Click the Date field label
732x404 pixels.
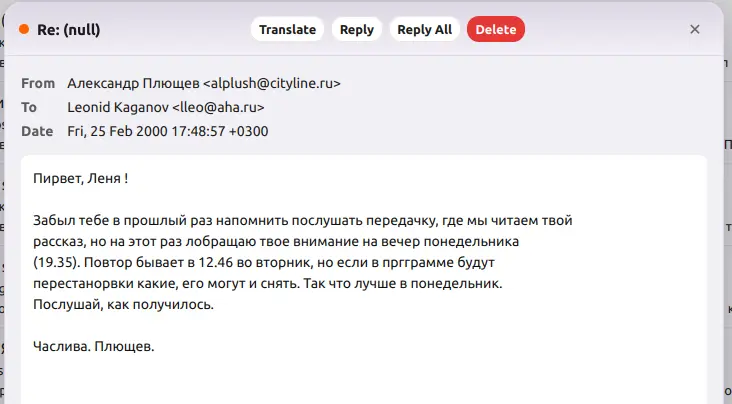tap(37, 131)
